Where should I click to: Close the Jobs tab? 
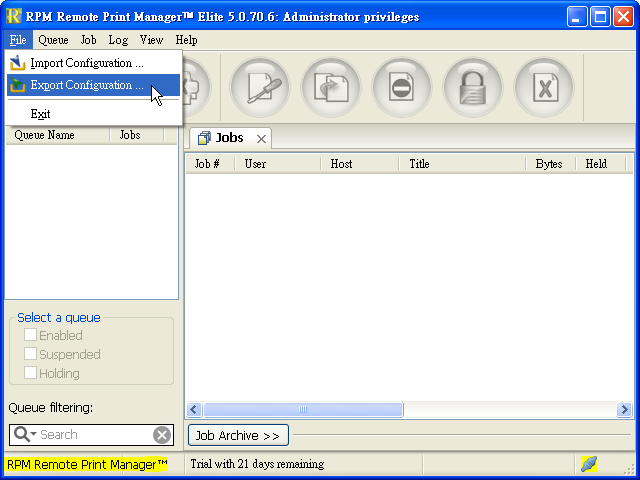point(261,139)
